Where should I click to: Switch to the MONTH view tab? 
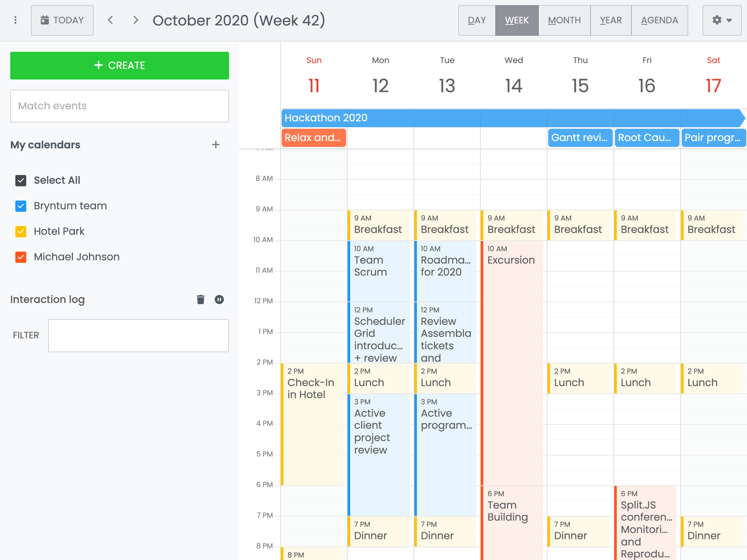(x=564, y=20)
